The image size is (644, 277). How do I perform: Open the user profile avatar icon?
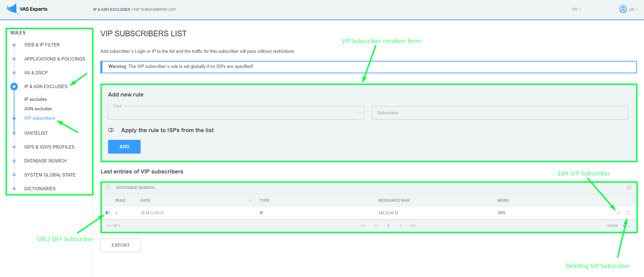tap(623, 9)
